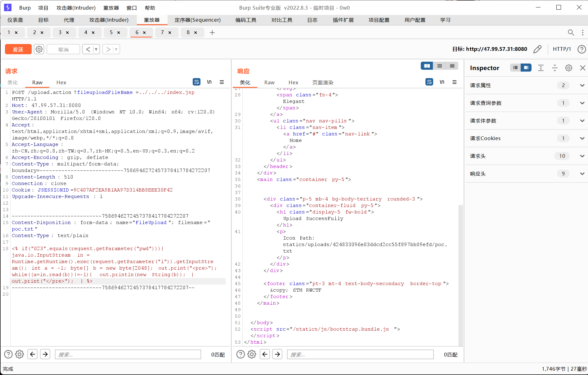This screenshot has width=588, height=375.
Task: Go to previous match in request search
Action: pyautogui.click(x=33, y=354)
